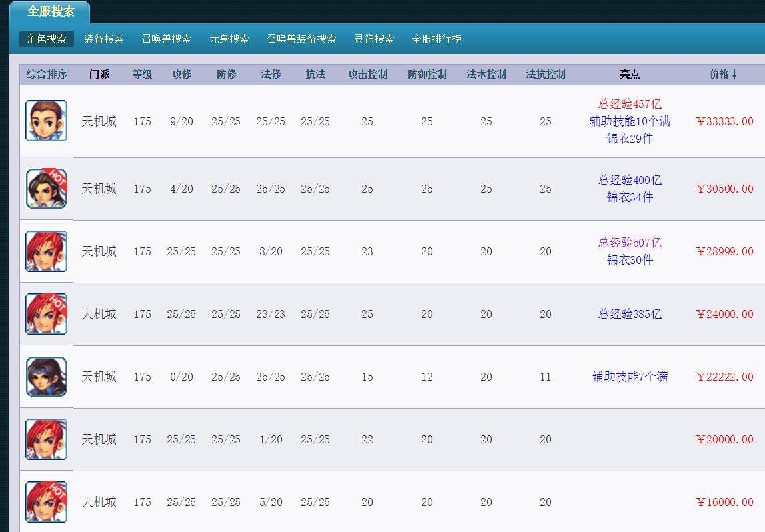Click 法抗控制 value 11
Viewport: 765px width, 532px height.
pyautogui.click(x=546, y=377)
